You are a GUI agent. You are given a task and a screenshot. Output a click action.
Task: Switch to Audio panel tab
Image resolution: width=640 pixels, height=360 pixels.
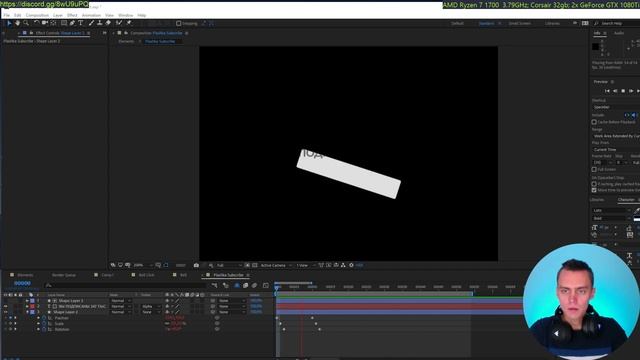click(x=619, y=33)
